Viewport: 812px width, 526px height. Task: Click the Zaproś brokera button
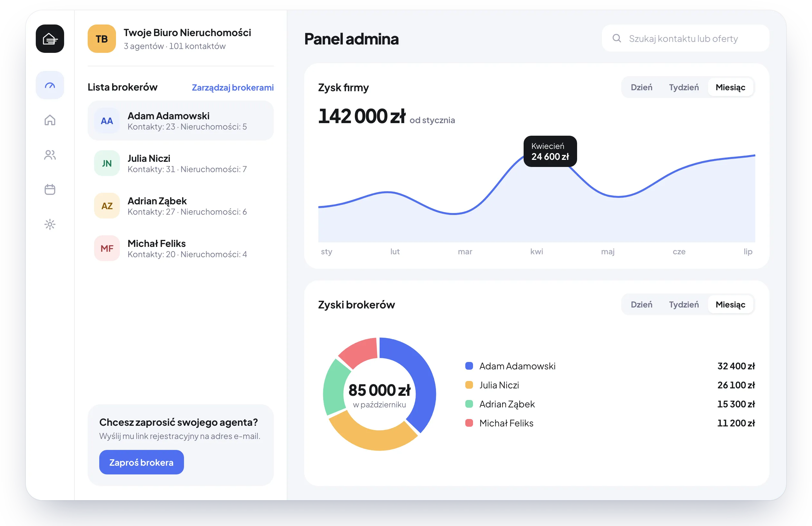(x=141, y=462)
